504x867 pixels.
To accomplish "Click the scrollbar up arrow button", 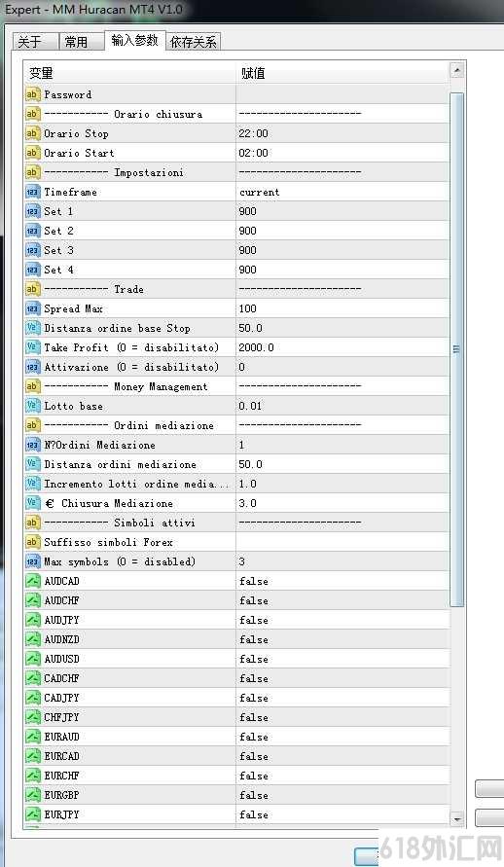I will click(457, 70).
